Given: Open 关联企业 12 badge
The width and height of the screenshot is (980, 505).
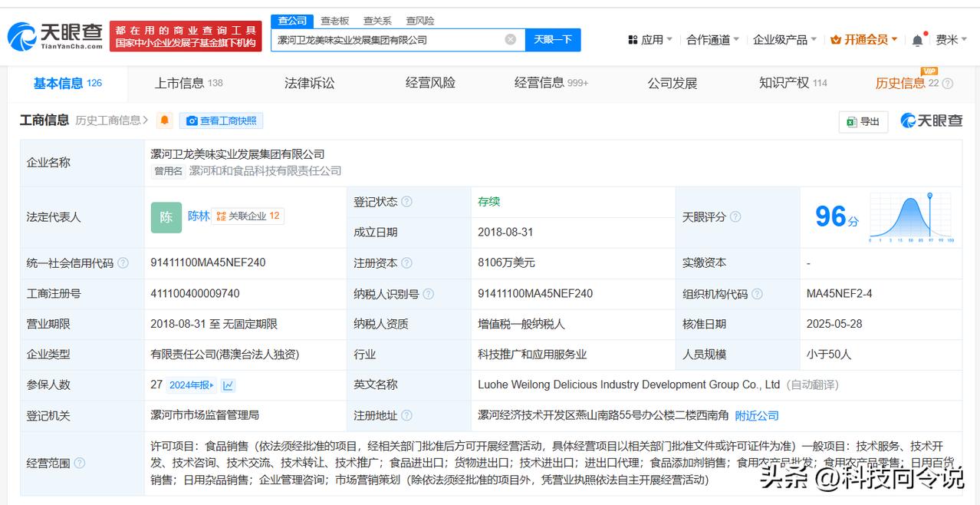Looking at the screenshot, I should [248, 216].
